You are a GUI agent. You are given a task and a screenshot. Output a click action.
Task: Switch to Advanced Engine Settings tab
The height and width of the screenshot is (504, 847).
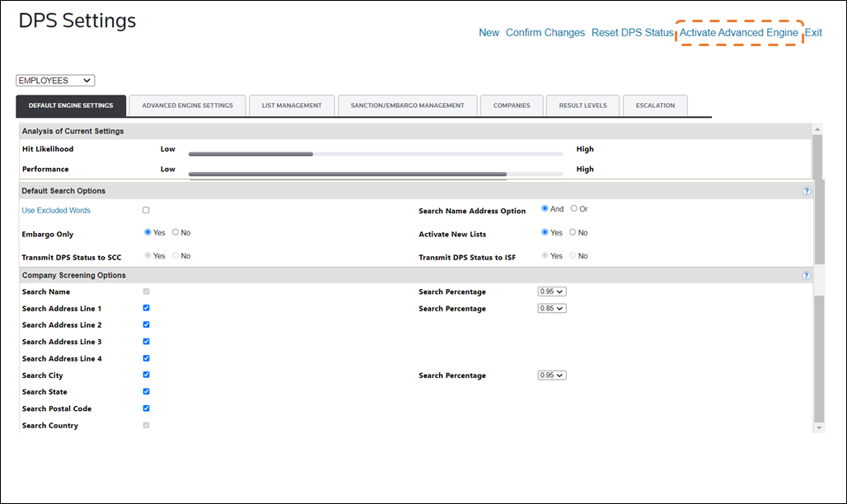pyautogui.click(x=187, y=105)
